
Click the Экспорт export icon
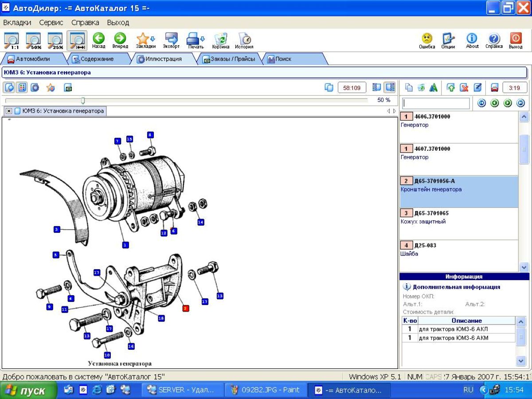[x=171, y=40]
